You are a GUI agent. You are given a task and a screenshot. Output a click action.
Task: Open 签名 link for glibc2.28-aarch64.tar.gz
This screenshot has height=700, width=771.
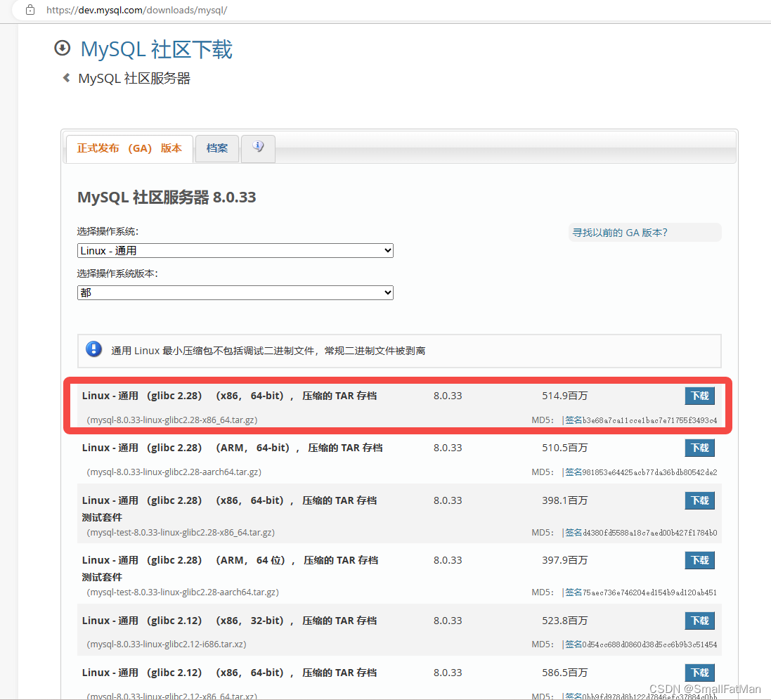coord(574,472)
